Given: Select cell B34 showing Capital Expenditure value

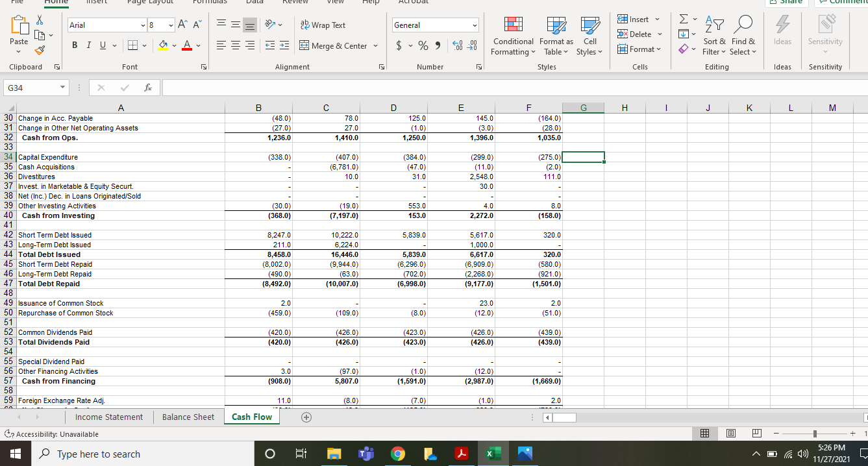Looking at the screenshot, I should tap(258, 156).
